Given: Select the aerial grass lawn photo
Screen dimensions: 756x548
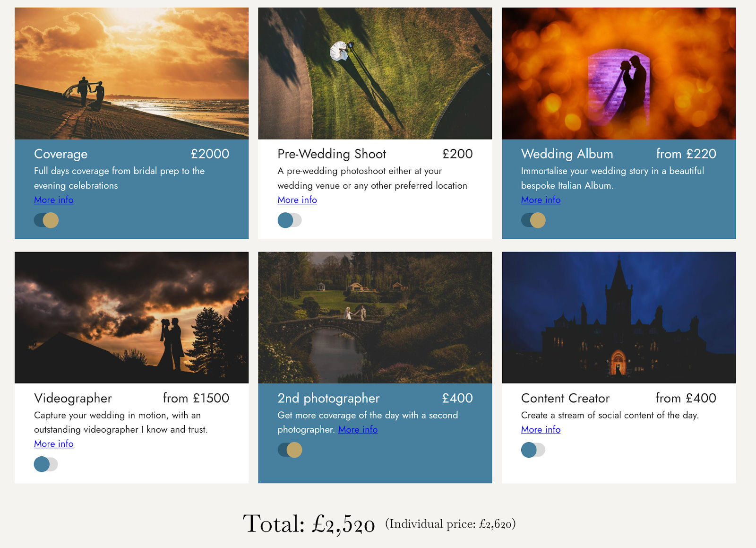Looking at the screenshot, I should tap(375, 73).
